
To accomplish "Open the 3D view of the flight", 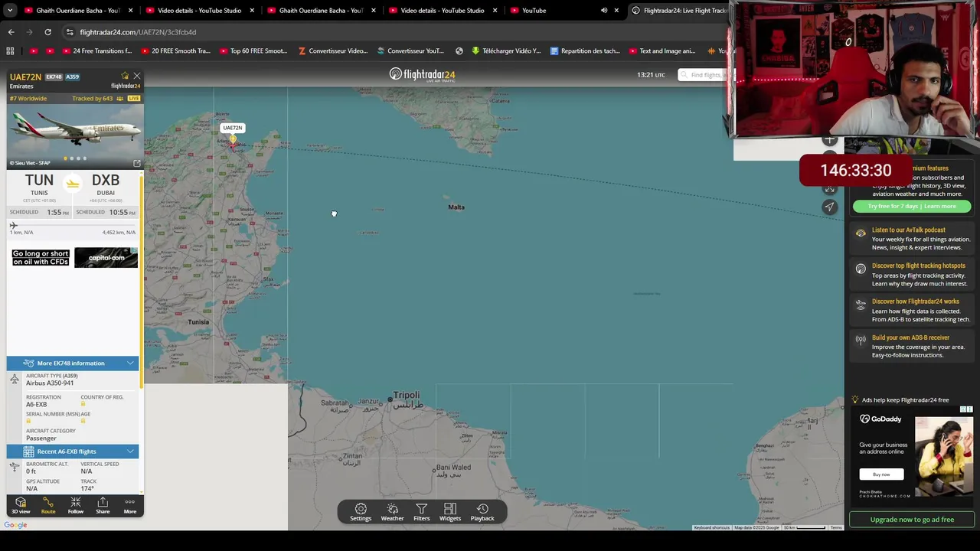I will [21, 505].
